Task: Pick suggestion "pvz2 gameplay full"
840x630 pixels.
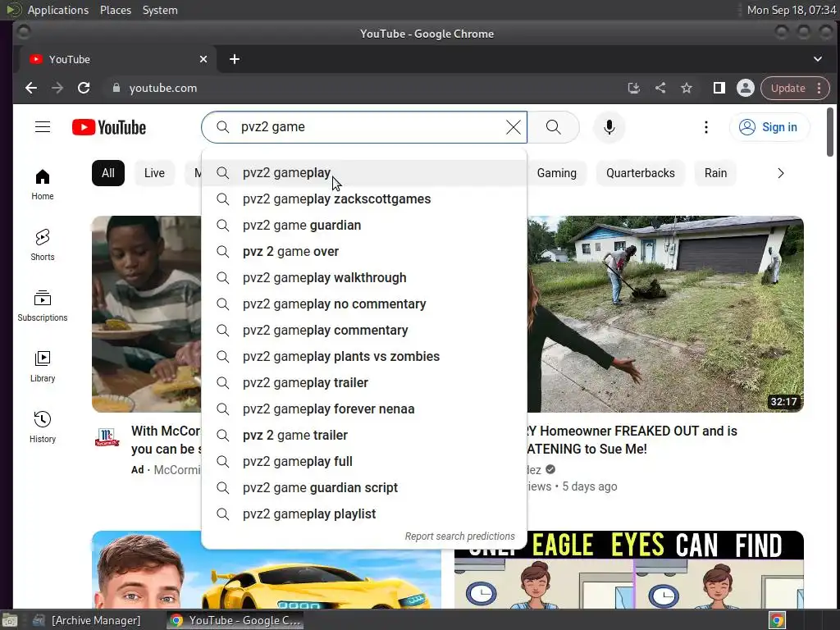Action: coord(364,462)
